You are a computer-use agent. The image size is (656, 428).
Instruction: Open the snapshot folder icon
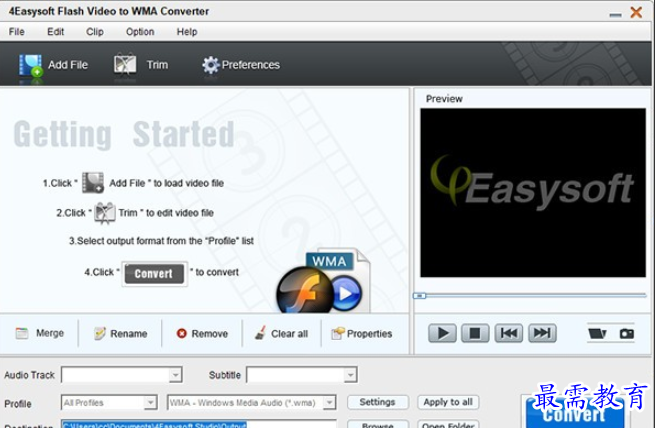[597, 333]
